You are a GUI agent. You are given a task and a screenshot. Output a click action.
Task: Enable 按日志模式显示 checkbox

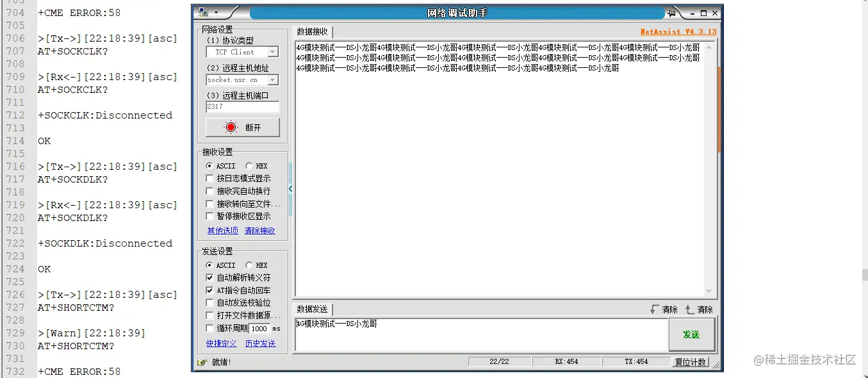(x=209, y=179)
